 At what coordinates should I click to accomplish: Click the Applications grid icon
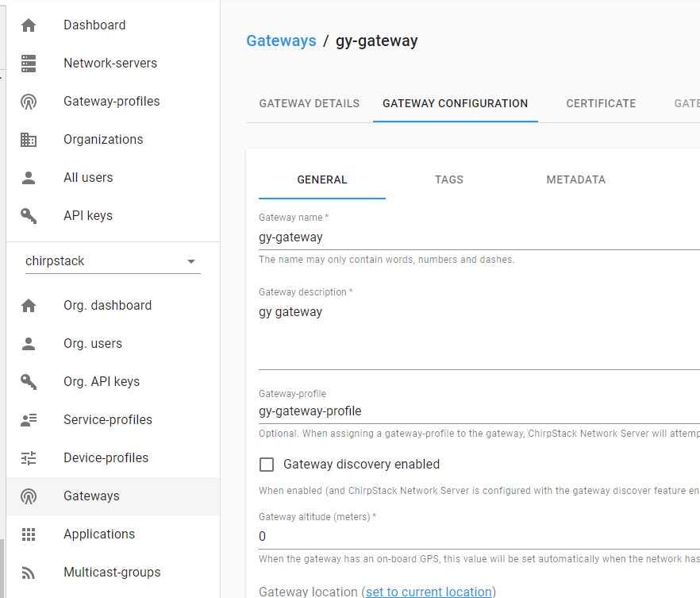[x=29, y=534]
